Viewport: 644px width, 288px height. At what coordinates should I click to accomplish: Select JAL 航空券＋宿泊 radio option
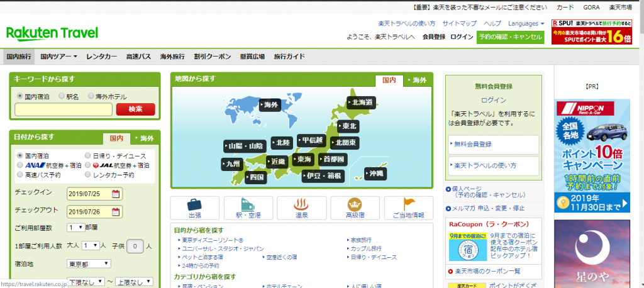[x=87, y=165]
